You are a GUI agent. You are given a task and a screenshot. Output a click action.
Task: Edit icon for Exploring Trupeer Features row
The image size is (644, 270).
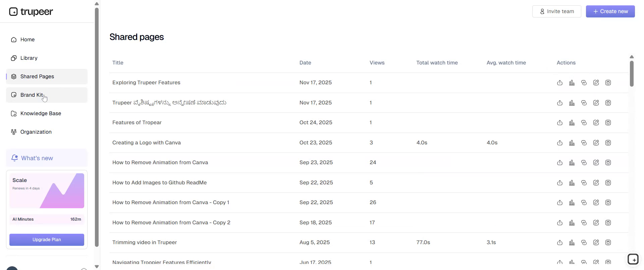(x=596, y=83)
